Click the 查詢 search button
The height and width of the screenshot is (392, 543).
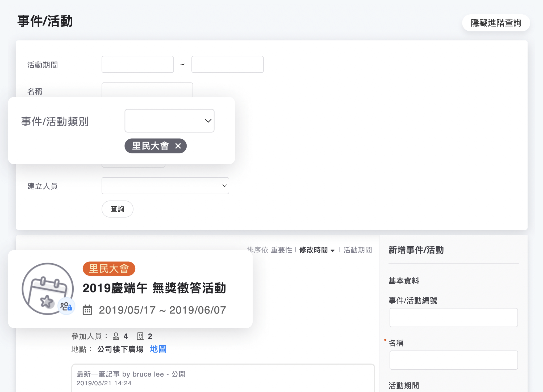coord(117,209)
